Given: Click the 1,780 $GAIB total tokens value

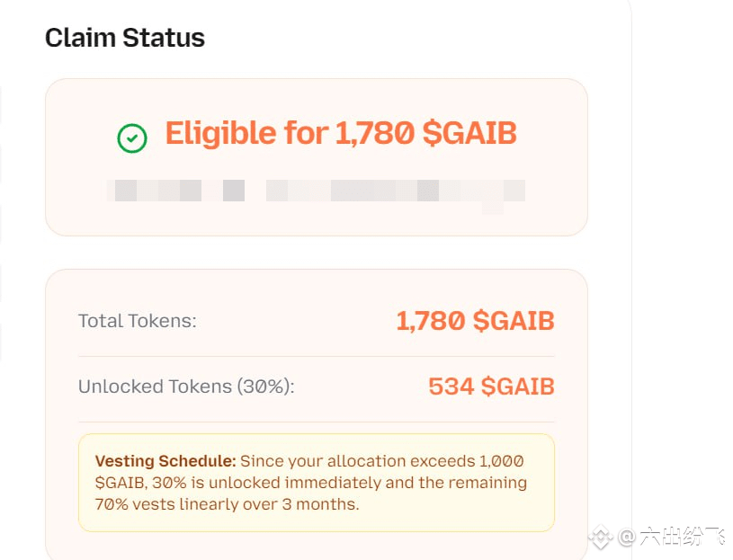Looking at the screenshot, I should [475, 321].
